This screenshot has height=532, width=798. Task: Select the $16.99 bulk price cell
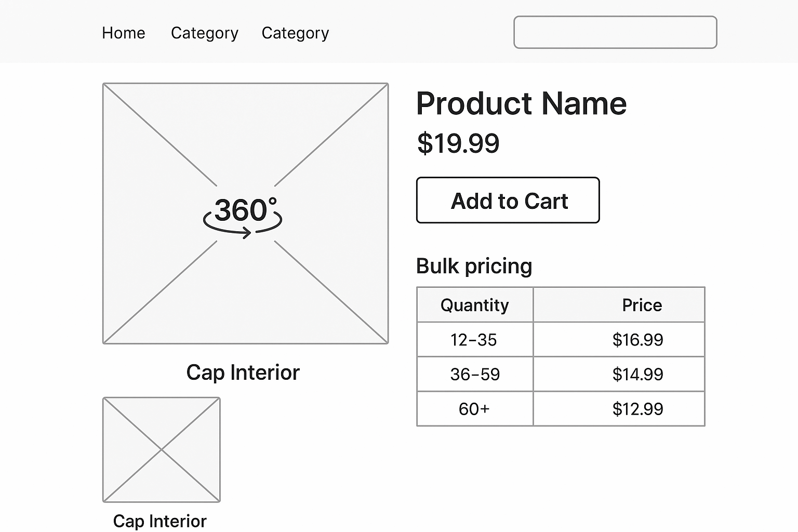pos(637,340)
